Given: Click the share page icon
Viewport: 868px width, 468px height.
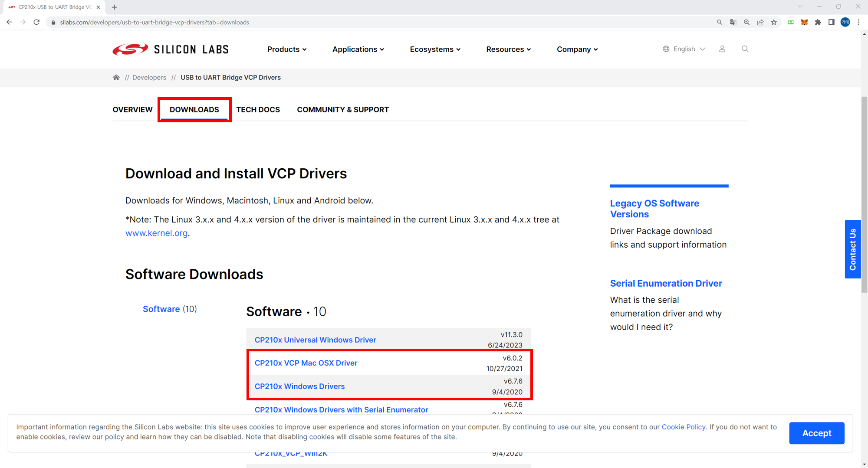Looking at the screenshot, I should pos(760,22).
